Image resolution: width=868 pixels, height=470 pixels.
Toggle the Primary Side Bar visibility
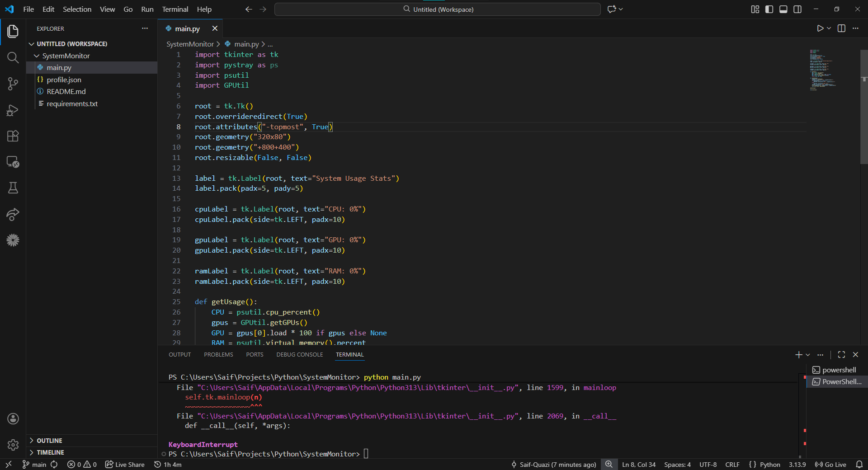[x=769, y=9]
